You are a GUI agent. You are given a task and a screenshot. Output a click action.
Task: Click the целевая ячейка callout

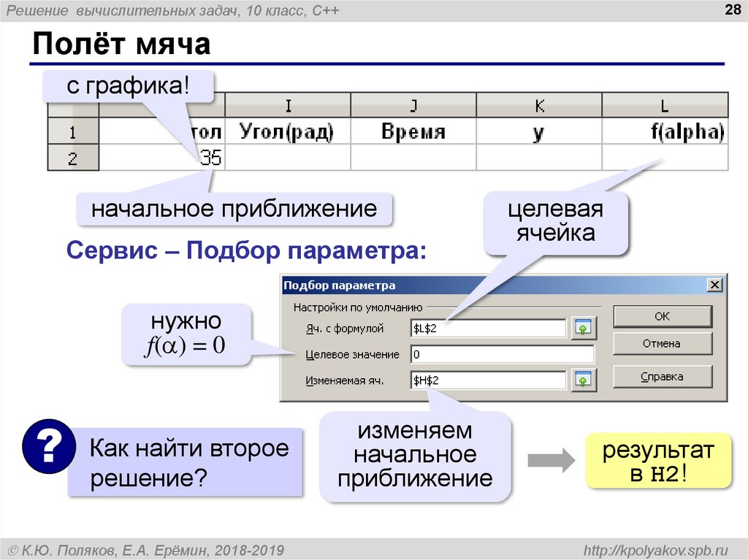tap(555, 222)
